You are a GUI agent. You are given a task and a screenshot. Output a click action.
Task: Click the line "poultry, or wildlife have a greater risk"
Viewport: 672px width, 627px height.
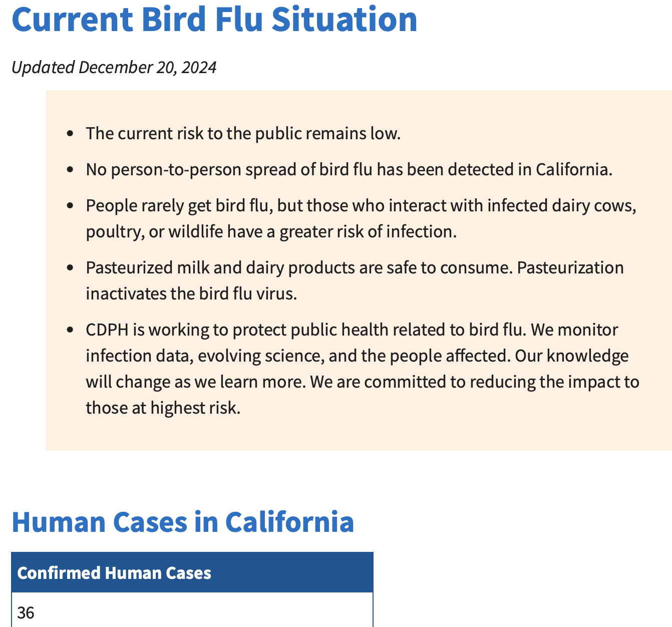click(271, 232)
